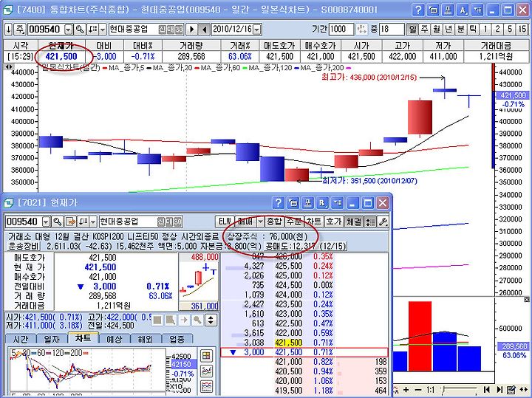This screenshot has width=532, height=398.
Task: Click the font size 'A' icon in 7400 title bar
Action: click(463, 10)
